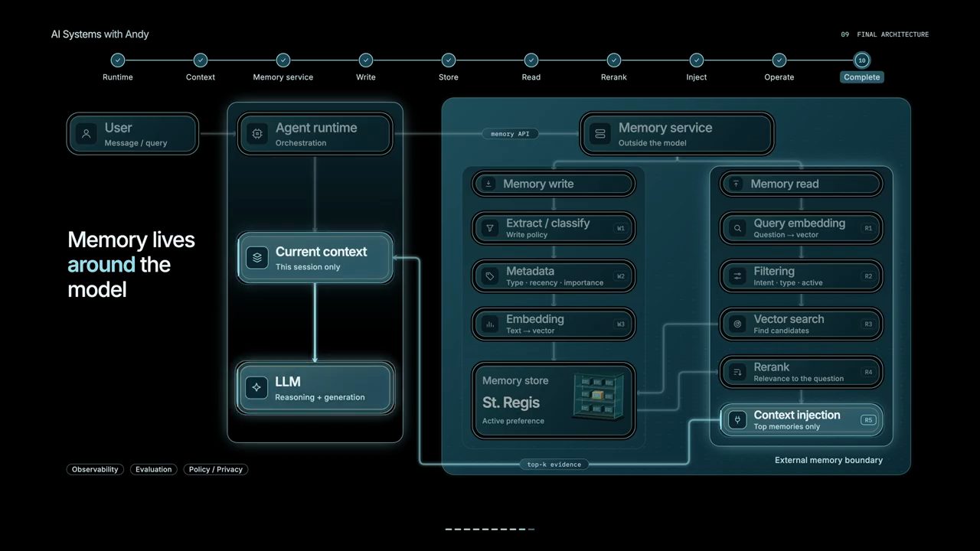Viewport: 980px width, 551px height.
Task: Click the Memory store shelf illustration
Action: pos(600,396)
